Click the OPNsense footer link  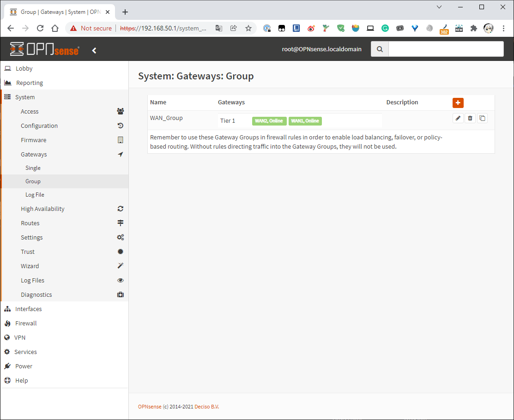pyautogui.click(x=150, y=407)
